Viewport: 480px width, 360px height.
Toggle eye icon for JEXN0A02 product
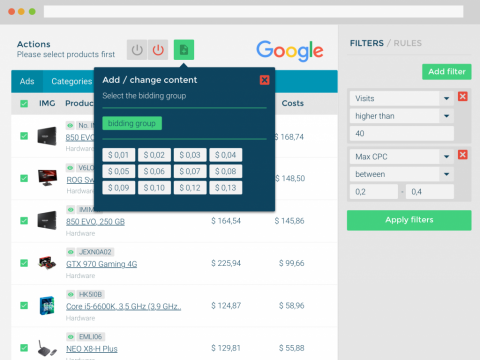point(70,252)
